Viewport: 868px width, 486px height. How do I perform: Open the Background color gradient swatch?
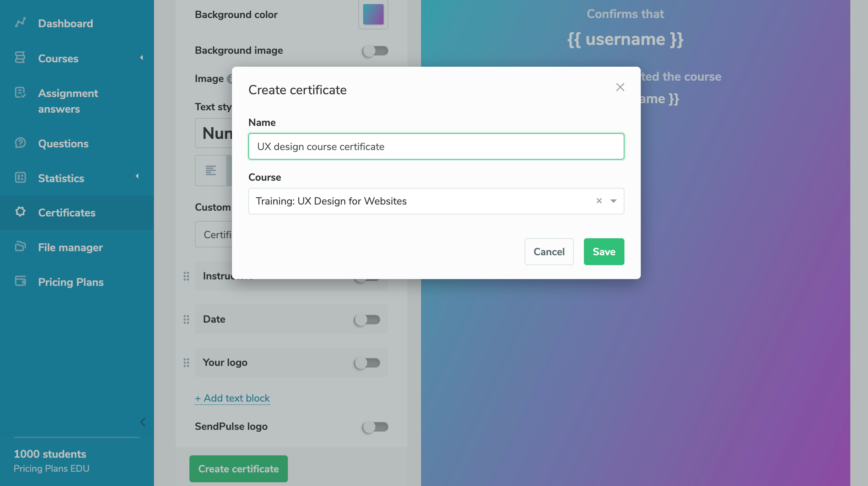point(373,15)
